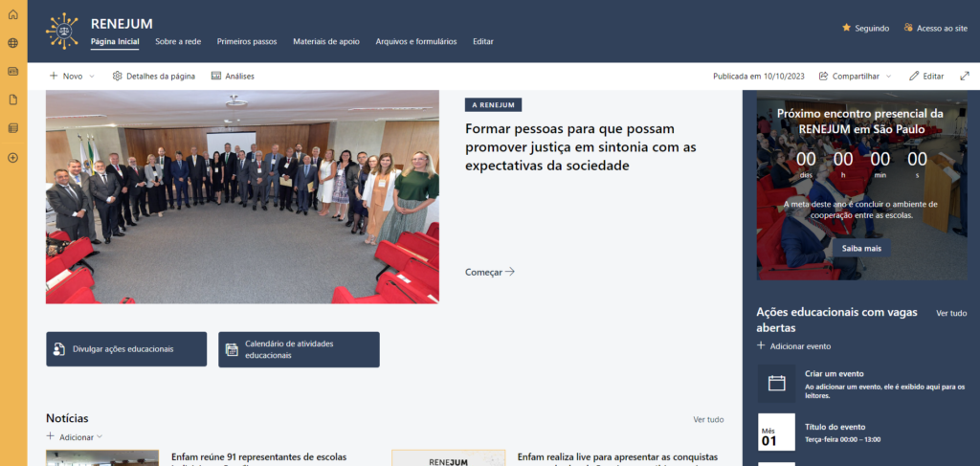The height and width of the screenshot is (466, 980).
Task: Go to the Página Inicial tab
Action: click(x=115, y=42)
